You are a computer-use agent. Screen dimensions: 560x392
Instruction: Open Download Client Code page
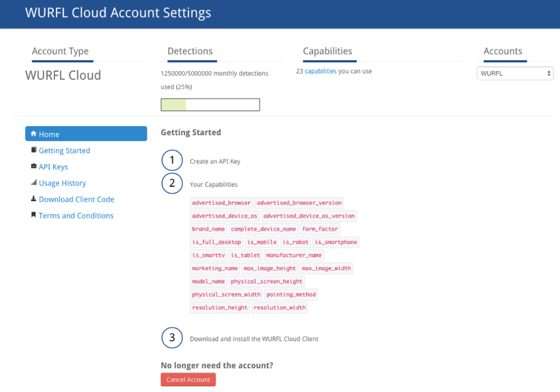click(76, 199)
